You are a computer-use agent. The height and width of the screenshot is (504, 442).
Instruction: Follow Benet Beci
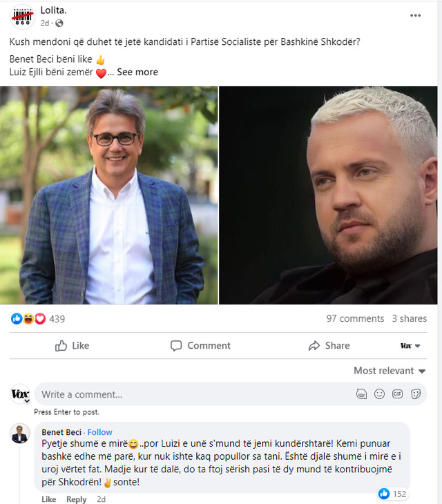99,432
